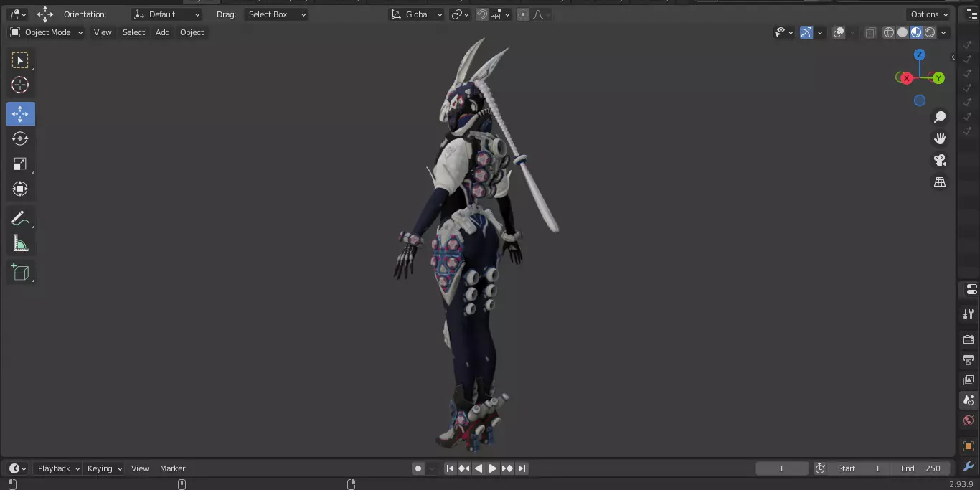Toggle viewport gizmos display
The width and height of the screenshot is (980, 490).
(806, 32)
